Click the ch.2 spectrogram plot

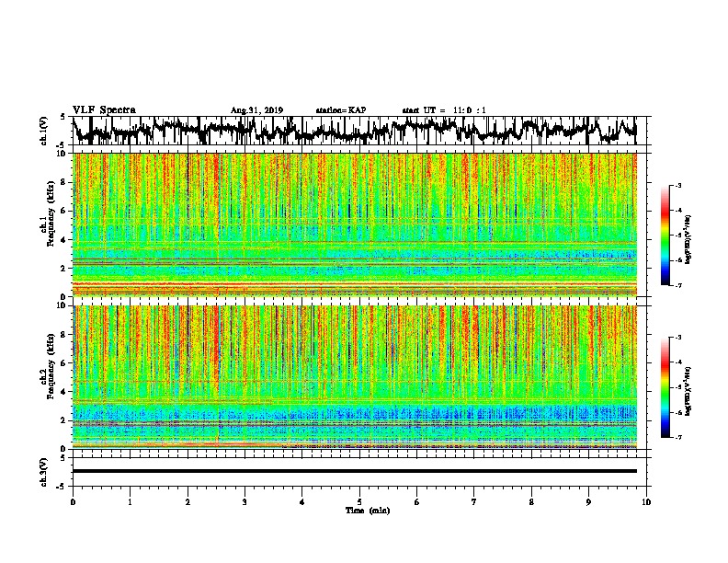(354, 377)
